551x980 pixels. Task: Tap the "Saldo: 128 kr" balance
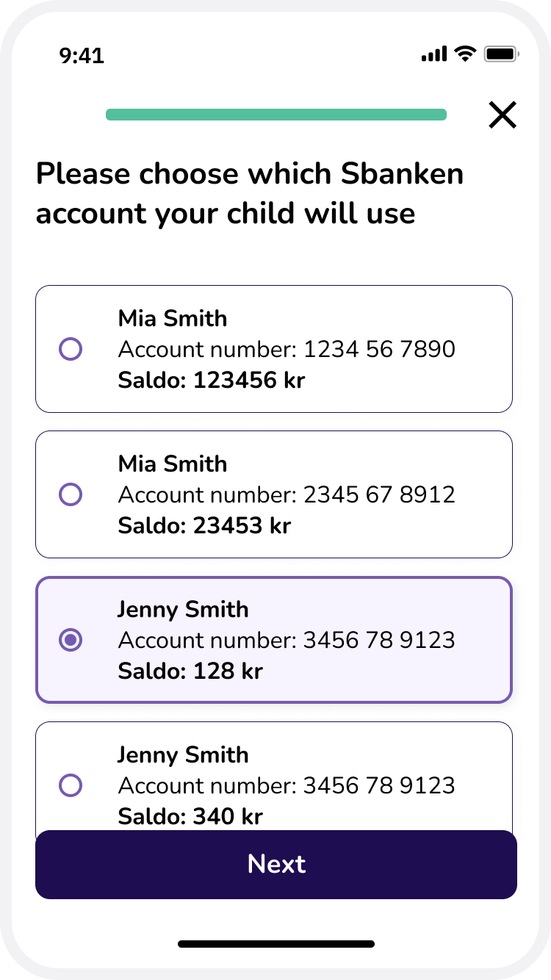(x=190, y=671)
